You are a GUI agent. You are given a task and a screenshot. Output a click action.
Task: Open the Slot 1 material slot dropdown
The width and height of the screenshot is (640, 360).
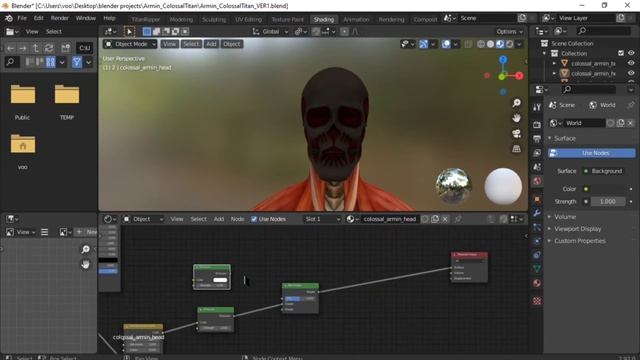pos(322,219)
